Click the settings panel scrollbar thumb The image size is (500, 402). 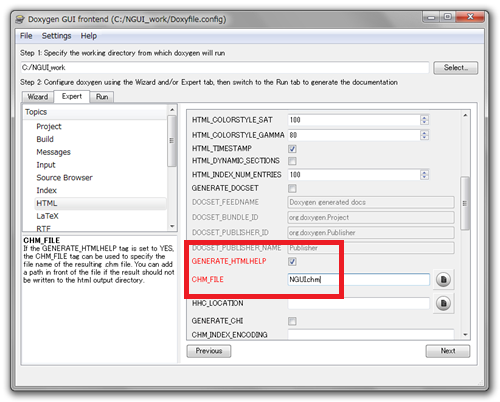[465, 203]
